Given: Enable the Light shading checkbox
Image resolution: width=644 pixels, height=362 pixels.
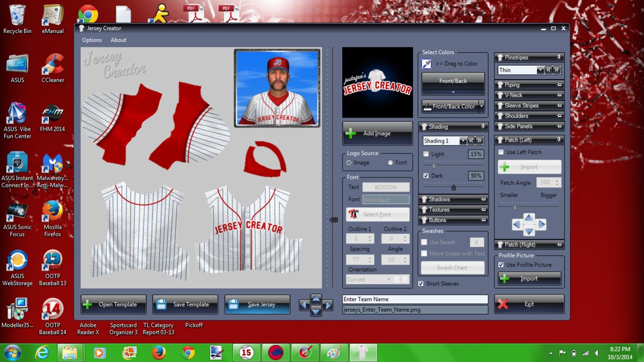Looking at the screenshot, I should point(426,154).
